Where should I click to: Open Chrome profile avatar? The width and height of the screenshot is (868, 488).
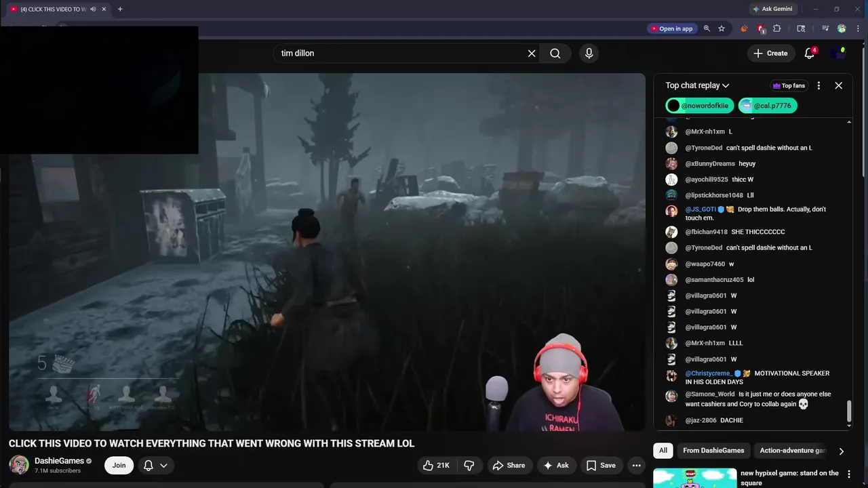(x=842, y=28)
